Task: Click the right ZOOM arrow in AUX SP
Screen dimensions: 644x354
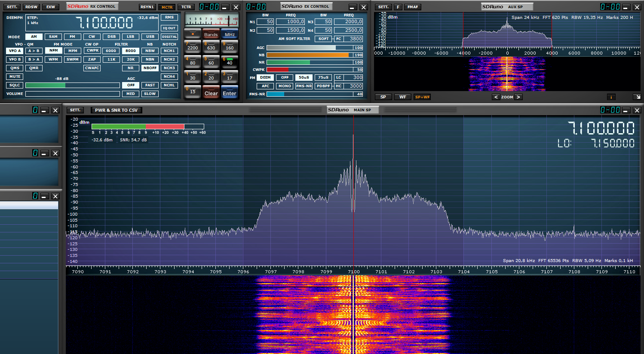Action: click(x=518, y=97)
